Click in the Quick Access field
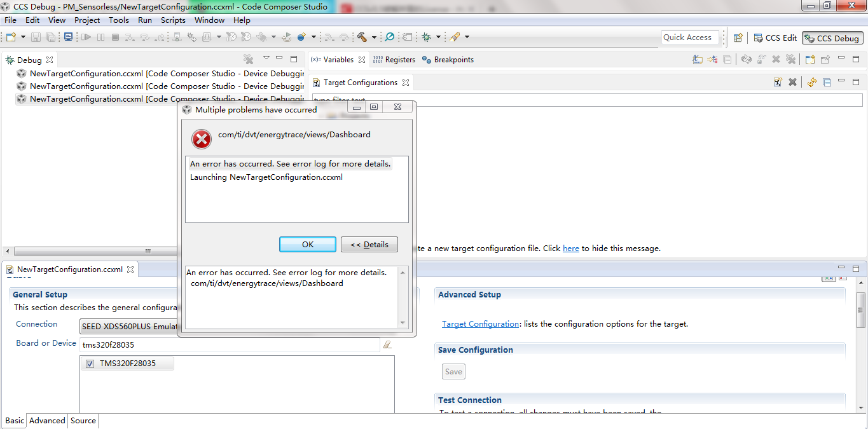This screenshot has height=429, width=868. pos(690,37)
